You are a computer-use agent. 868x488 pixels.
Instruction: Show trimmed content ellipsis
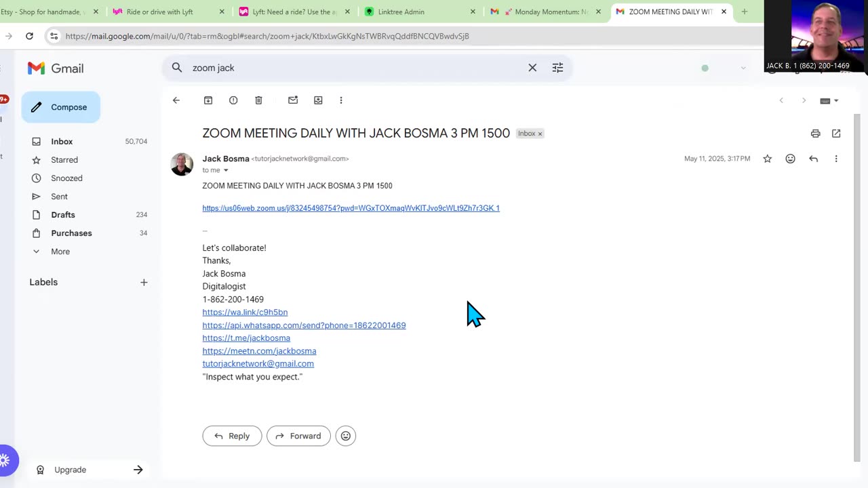click(x=205, y=230)
